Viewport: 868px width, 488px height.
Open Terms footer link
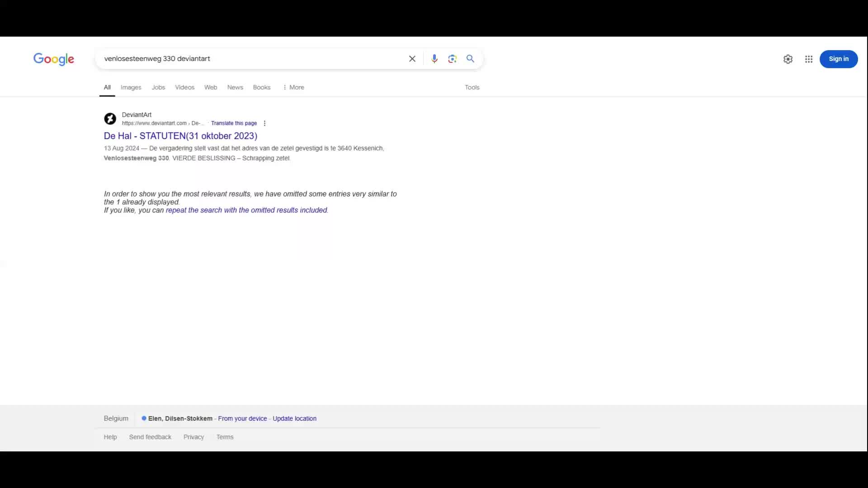click(225, 437)
